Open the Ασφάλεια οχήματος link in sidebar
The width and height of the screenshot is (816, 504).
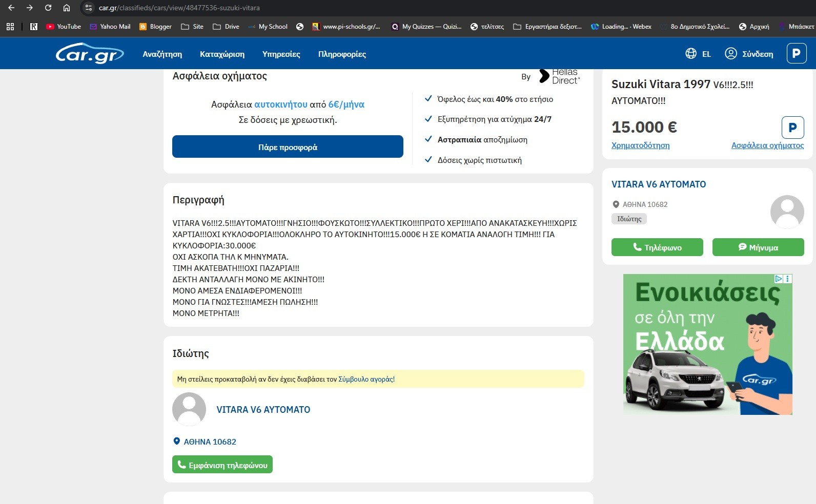767,145
